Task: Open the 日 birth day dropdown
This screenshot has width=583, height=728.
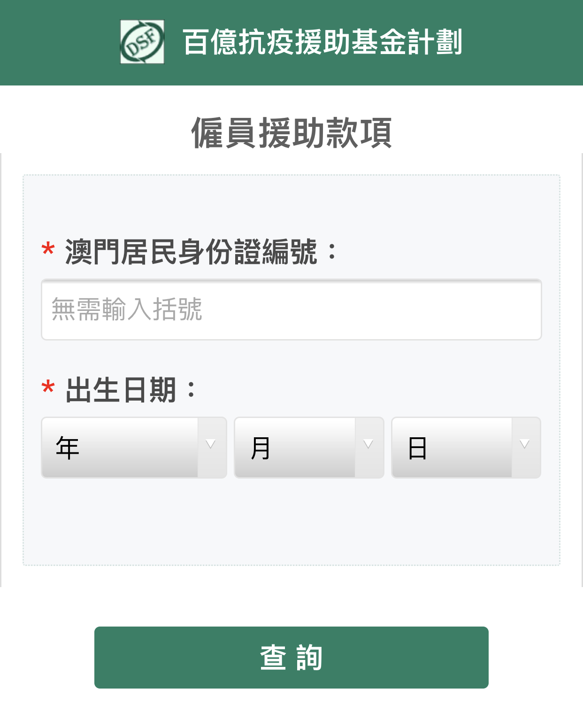Action: [x=466, y=448]
